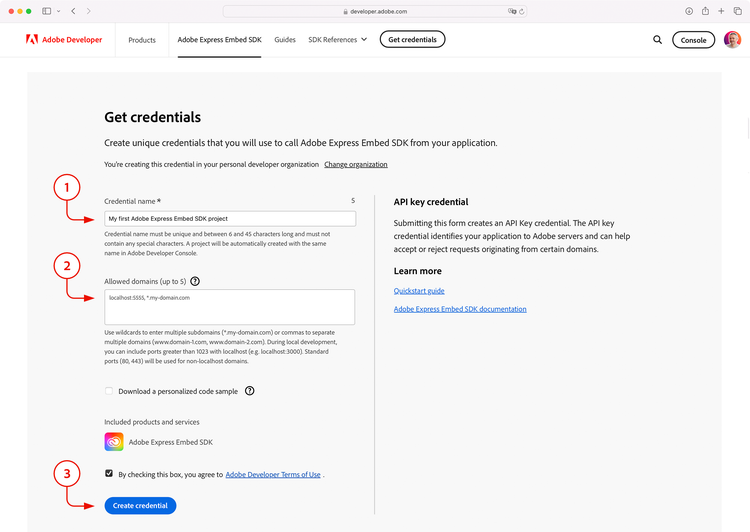This screenshot has height=532, width=750.
Task: Open the Quickstart guide link
Action: 419,291
